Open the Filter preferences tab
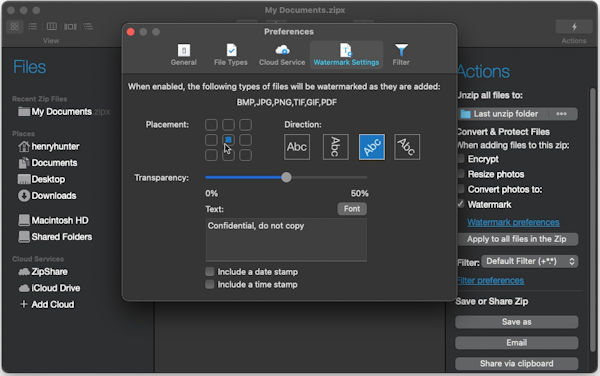Screen dimensions: 600x376 401,55
